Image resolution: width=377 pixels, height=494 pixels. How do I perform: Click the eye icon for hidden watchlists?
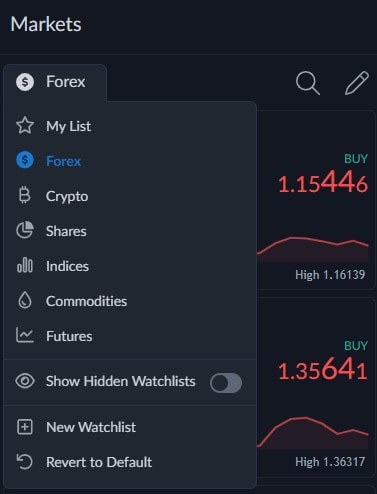tap(25, 381)
